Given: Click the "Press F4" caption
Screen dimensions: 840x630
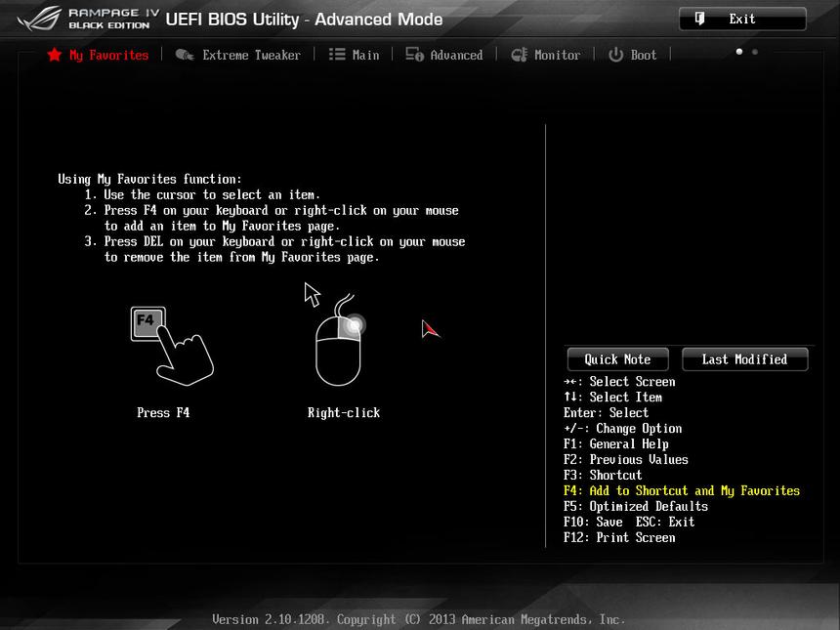Looking at the screenshot, I should pyautogui.click(x=163, y=412).
